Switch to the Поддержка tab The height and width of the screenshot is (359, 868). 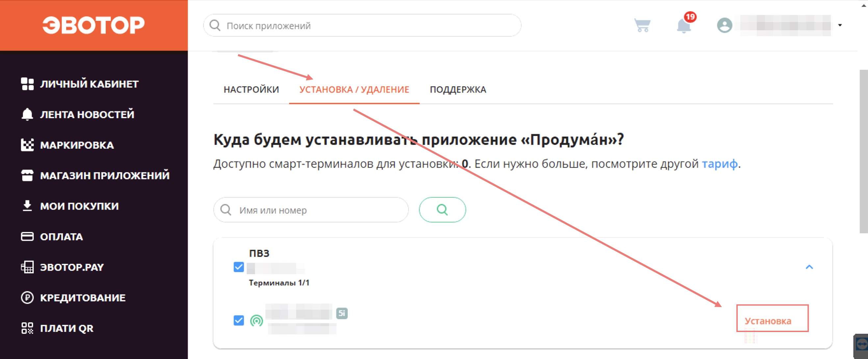click(x=458, y=89)
